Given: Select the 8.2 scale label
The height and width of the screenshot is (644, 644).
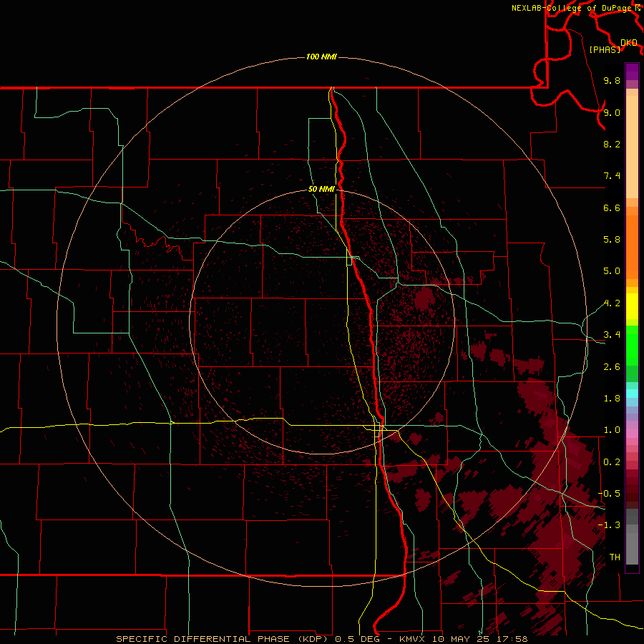Looking at the screenshot, I should [612, 144].
